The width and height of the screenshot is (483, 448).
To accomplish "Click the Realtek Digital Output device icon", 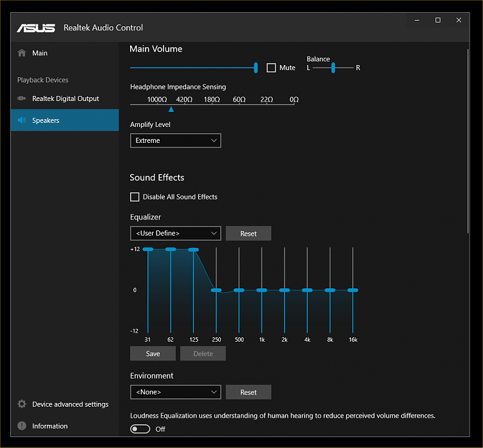I will (x=22, y=98).
